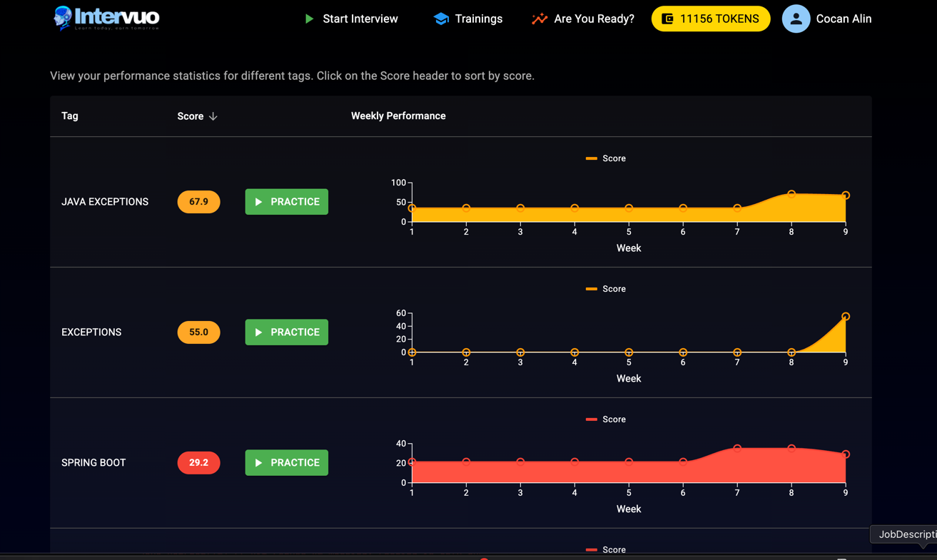Click the graduation cap icon beside Trainings
Image resolution: width=937 pixels, height=560 pixels.
click(x=440, y=19)
